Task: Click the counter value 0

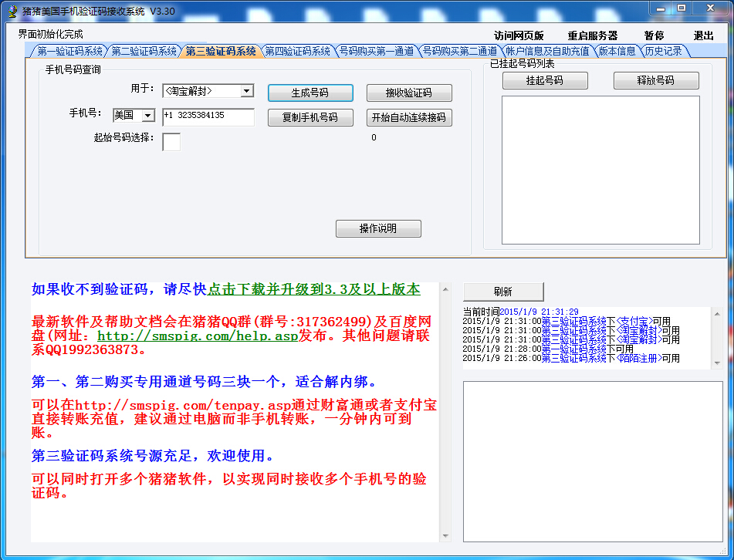Action: [x=374, y=137]
